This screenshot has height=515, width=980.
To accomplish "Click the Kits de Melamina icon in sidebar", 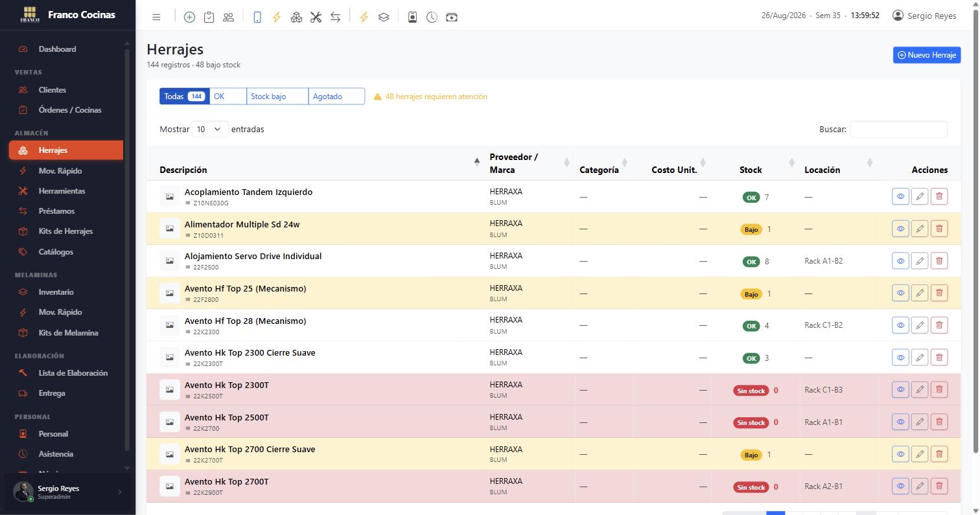I will [23, 333].
